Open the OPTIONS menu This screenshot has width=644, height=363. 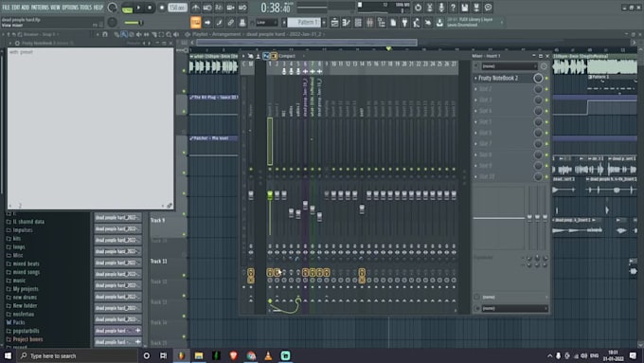tap(70, 8)
